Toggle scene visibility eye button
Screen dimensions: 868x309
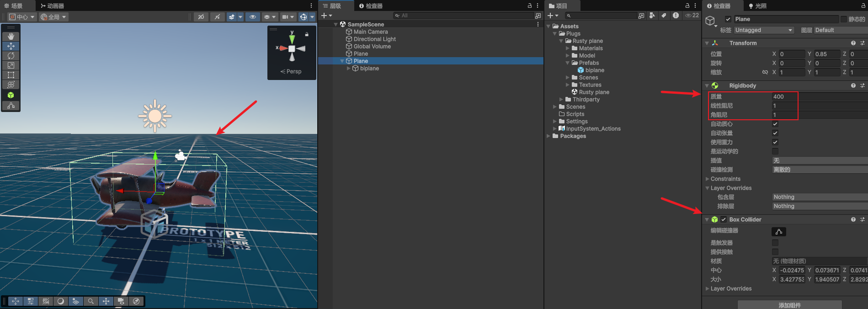pyautogui.click(x=252, y=17)
